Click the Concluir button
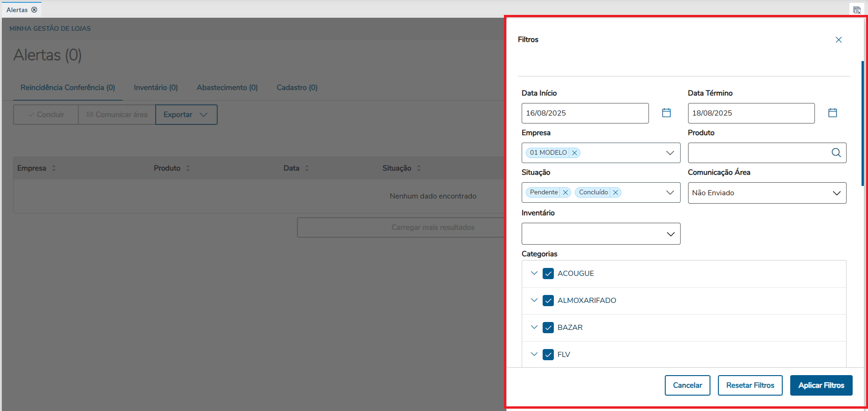This screenshot has height=411, width=868. (46, 115)
